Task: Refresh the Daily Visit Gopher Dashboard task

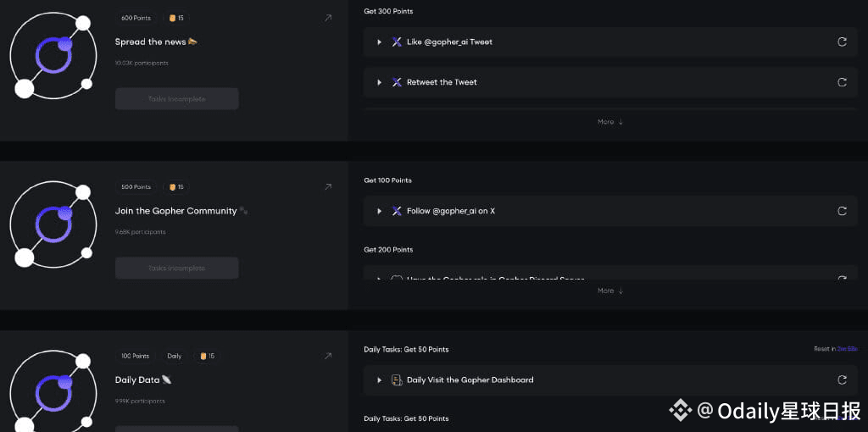Action: [842, 380]
